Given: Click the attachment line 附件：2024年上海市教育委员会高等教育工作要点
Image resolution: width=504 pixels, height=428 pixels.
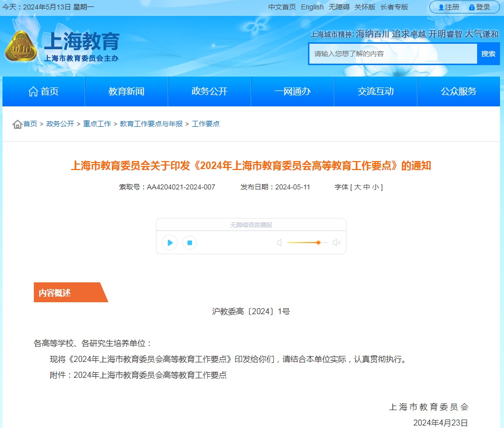Looking at the screenshot, I should (138, 375).
